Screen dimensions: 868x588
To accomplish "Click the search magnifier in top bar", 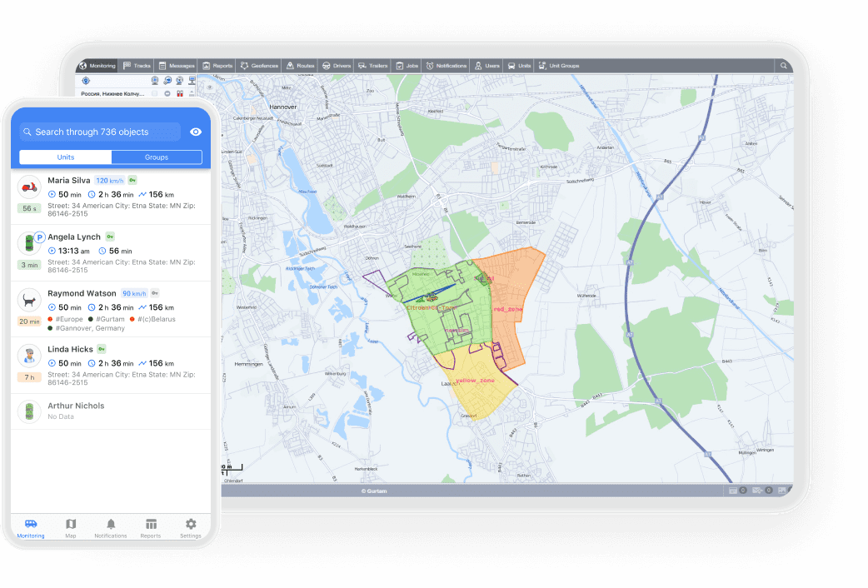I will tap(783, 66).
